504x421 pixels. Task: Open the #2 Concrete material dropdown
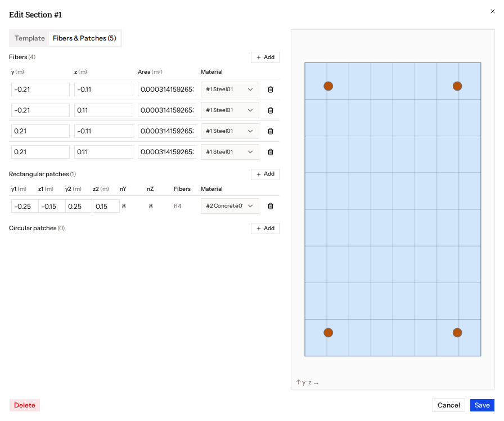[x=230, y=206]
